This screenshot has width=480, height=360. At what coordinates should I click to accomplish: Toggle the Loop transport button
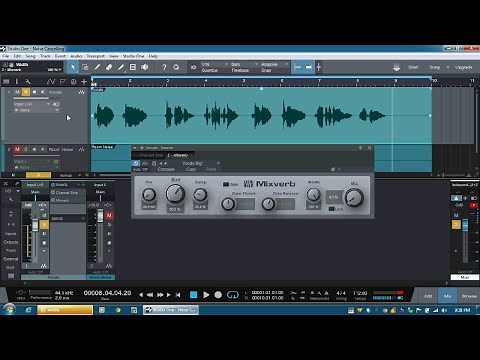[x=233, y=295]
